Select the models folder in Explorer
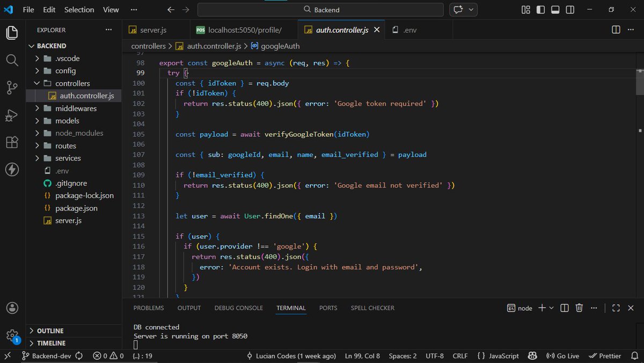This screenshot has width=644, height=363. (67, 120)
